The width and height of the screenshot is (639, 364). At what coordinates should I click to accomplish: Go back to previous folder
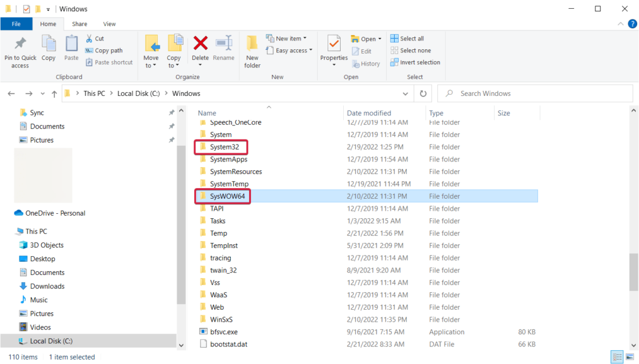coord(11,93)
